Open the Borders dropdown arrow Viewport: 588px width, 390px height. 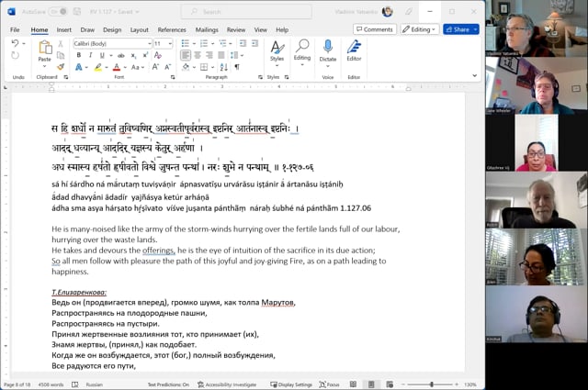[x=212, y=67]
